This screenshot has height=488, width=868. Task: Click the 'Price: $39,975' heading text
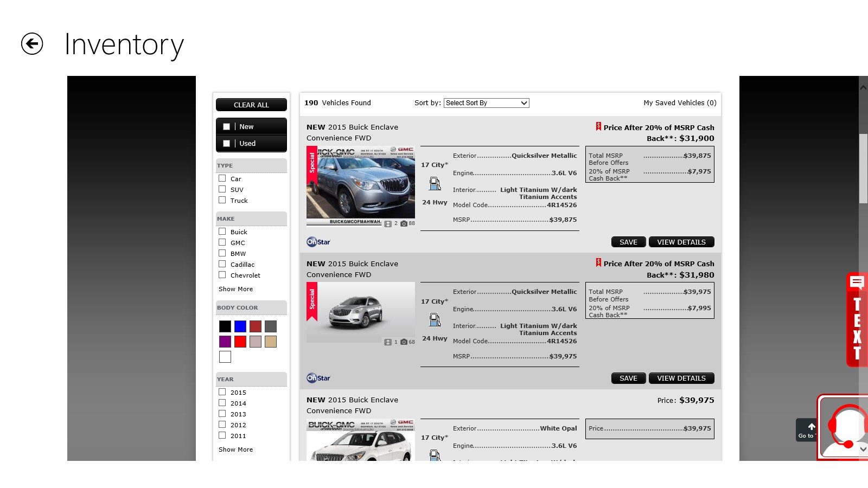click(x=686, y=400)
